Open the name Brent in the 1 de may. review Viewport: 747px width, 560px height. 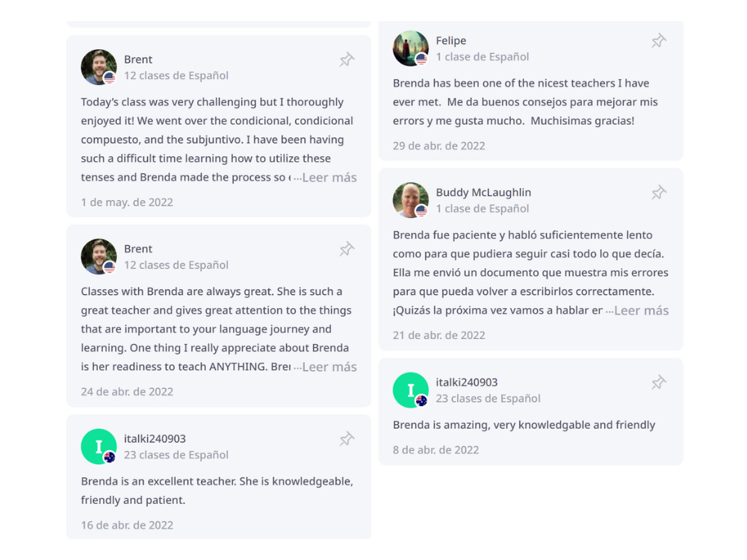[138, 60]
